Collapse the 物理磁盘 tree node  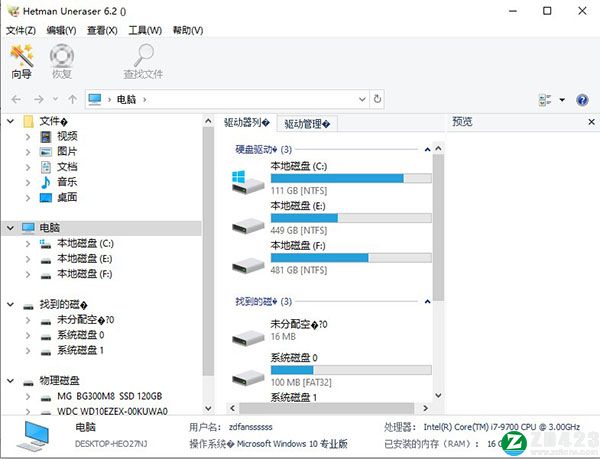(x=11, y=381)
